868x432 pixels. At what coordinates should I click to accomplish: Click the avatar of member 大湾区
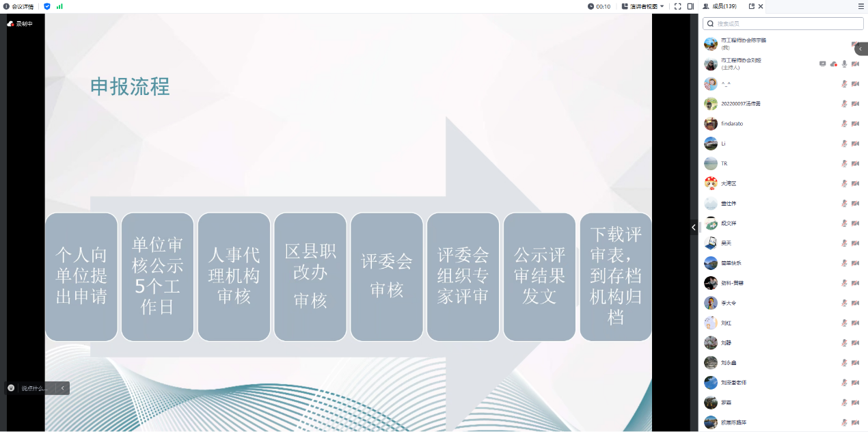(711, 183)
